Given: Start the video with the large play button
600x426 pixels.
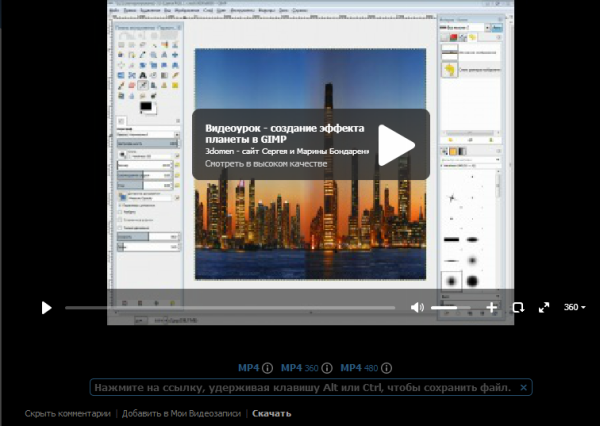Looking at the screenshot, I should (396, 145).
